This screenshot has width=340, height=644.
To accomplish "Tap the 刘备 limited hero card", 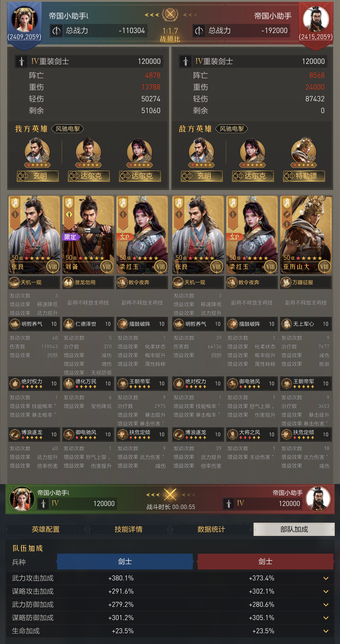I will 88,235.
